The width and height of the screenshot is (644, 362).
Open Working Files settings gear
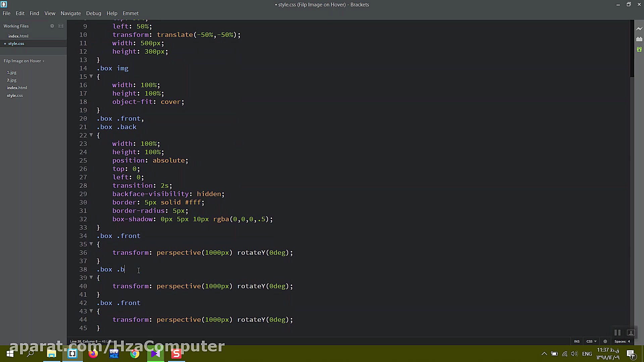click(x=52, y=26)
